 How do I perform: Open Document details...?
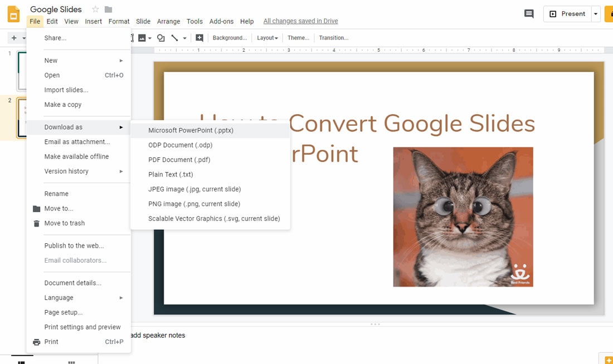79,283
